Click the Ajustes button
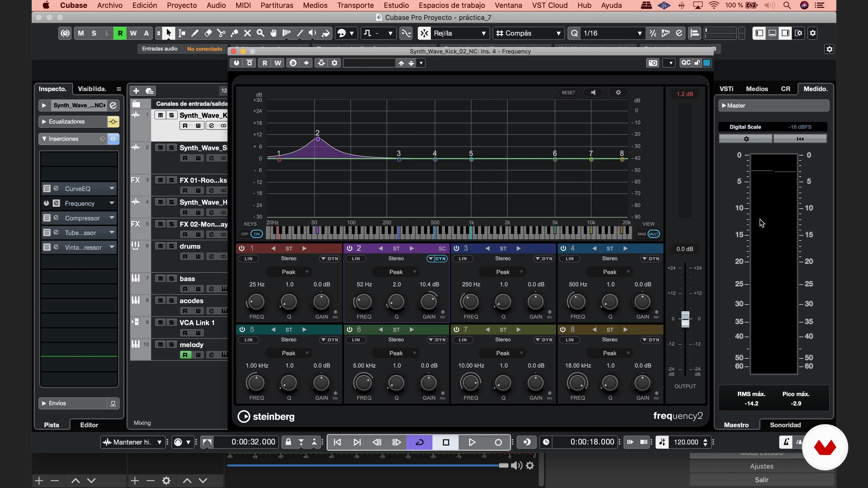The height and width of the screenshot is (488, 868). (x=762, y=466)
